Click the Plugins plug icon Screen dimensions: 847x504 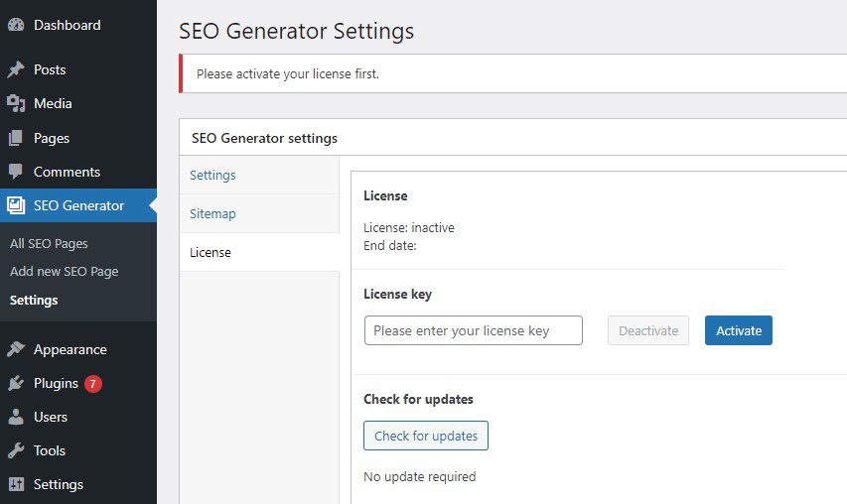16,383
